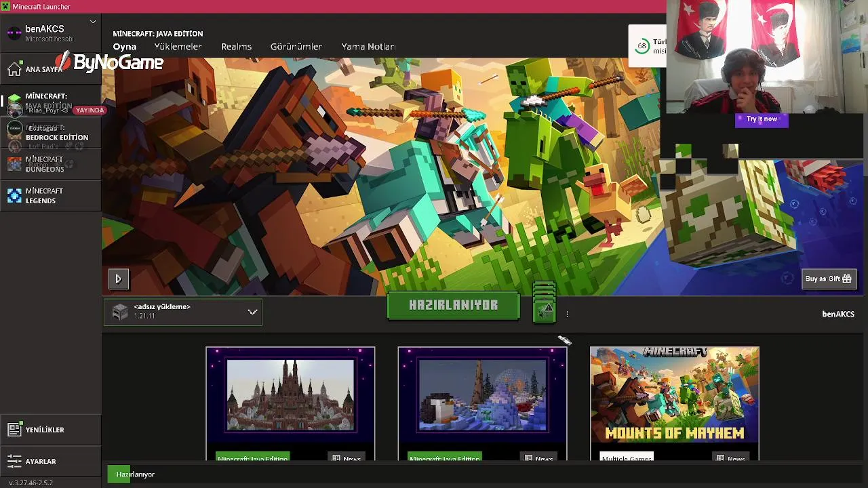Screen dimensions: 868x488
Task: Select Minecraft: Java Edition in sidebar
Action: coord(50,101)
